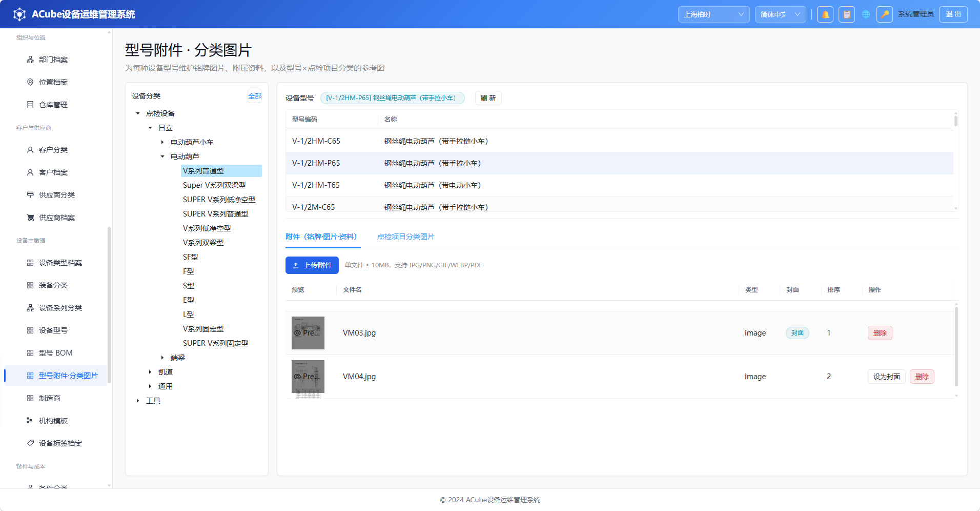Select the V-1/2HM-T65 model row
980x511 pixels.
[x=619, y=185]
